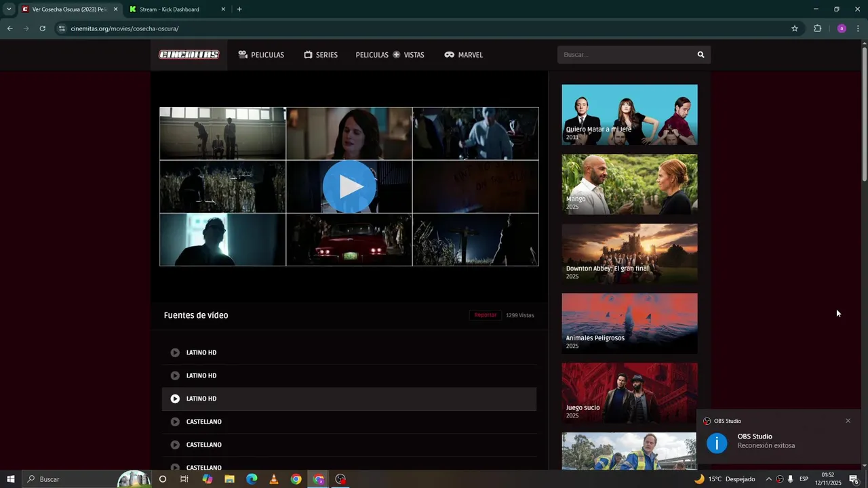Image resolution: width=868 pixels, height=488 pixels.
Task: Bookmark this page with star
Action: point(795,28)
